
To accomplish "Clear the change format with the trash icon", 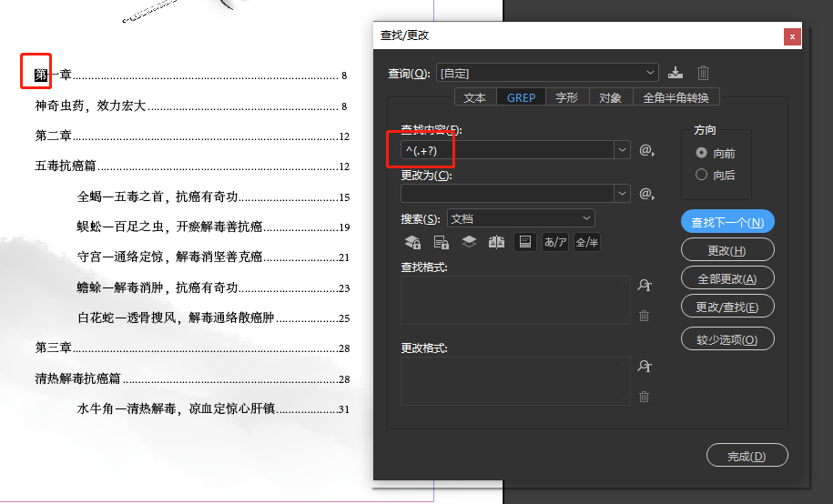I will click(644, 397).
